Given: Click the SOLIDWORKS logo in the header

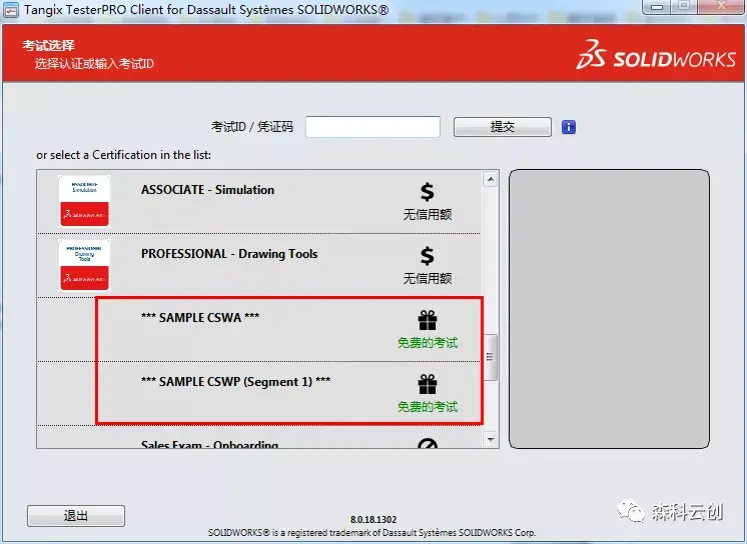Looking at the screenshot, I should [656, 55].
